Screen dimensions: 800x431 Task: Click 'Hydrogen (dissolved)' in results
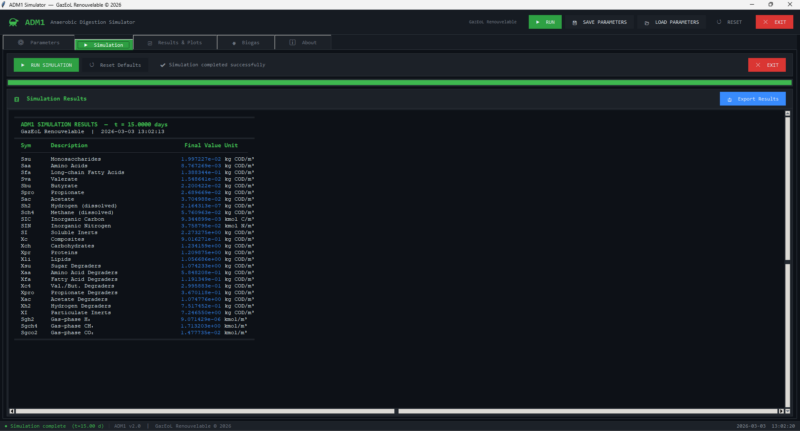pos(84,206)
